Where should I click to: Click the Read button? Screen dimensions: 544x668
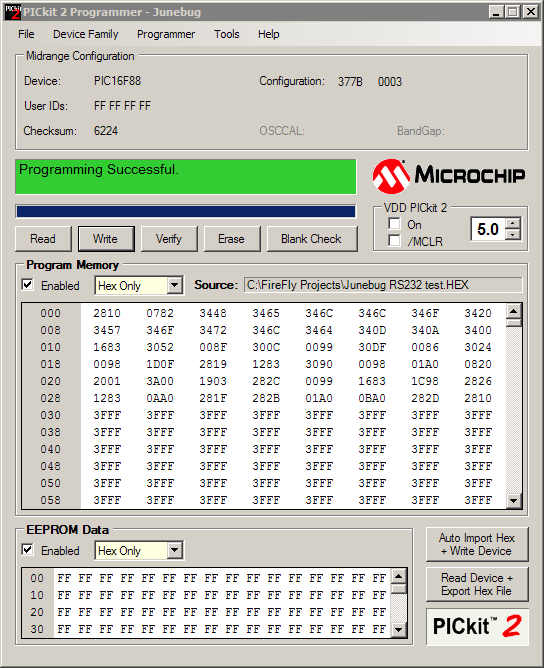[43, 239]
